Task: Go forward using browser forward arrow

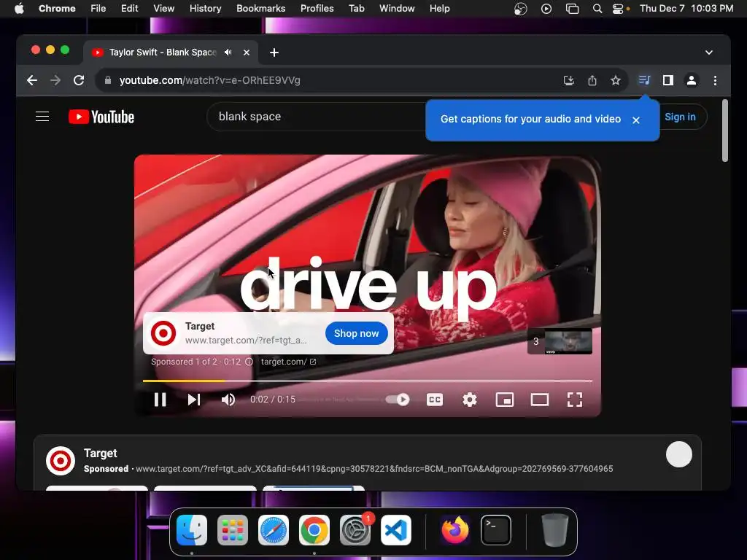Action: (x=55, y=80)
